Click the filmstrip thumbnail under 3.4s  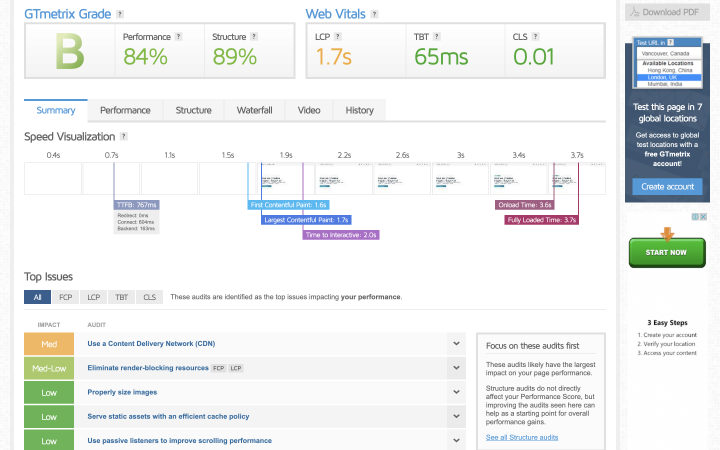pyautogui.click(x=518, y=179)
